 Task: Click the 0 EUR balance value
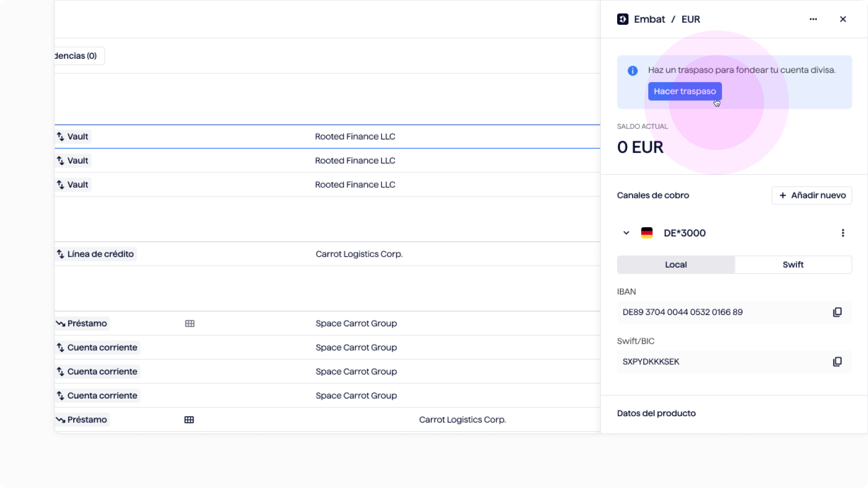click(640, 147)
